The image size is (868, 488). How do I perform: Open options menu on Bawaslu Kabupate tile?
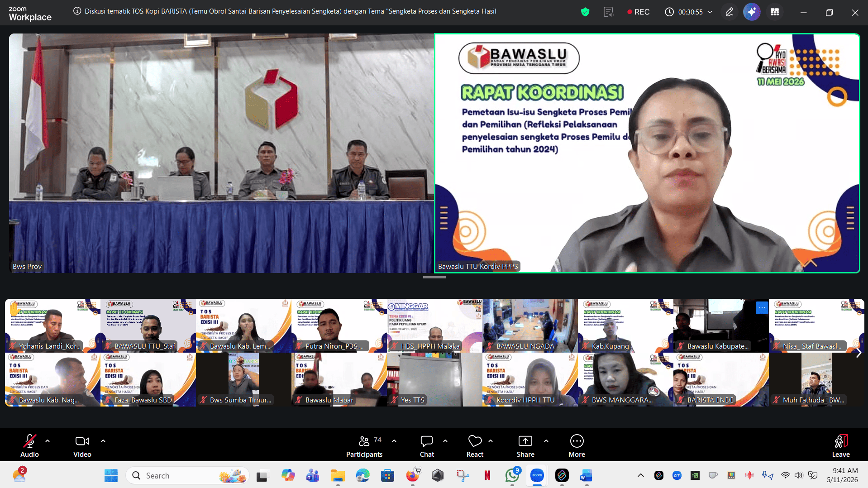tap(762, 308)
